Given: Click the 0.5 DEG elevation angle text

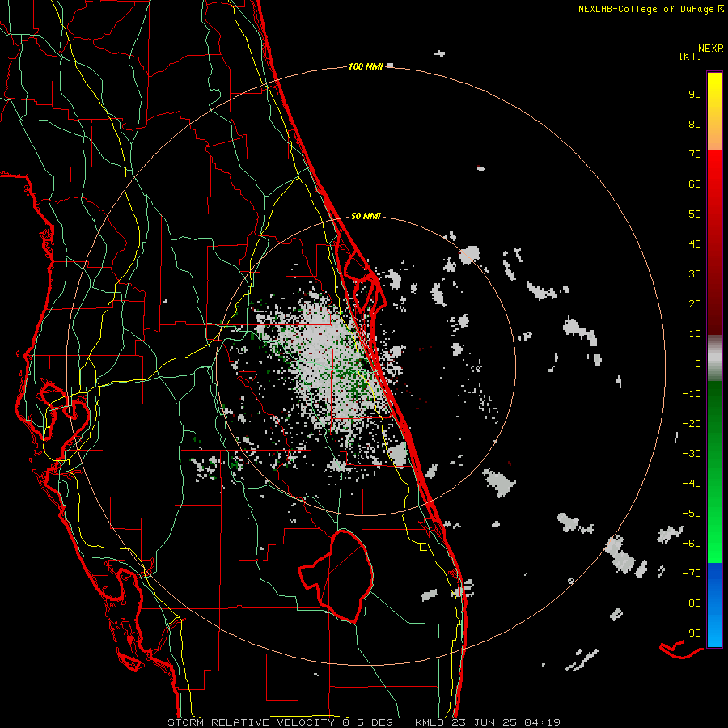Looking at the screenshot, I should [x=368, y=722].
